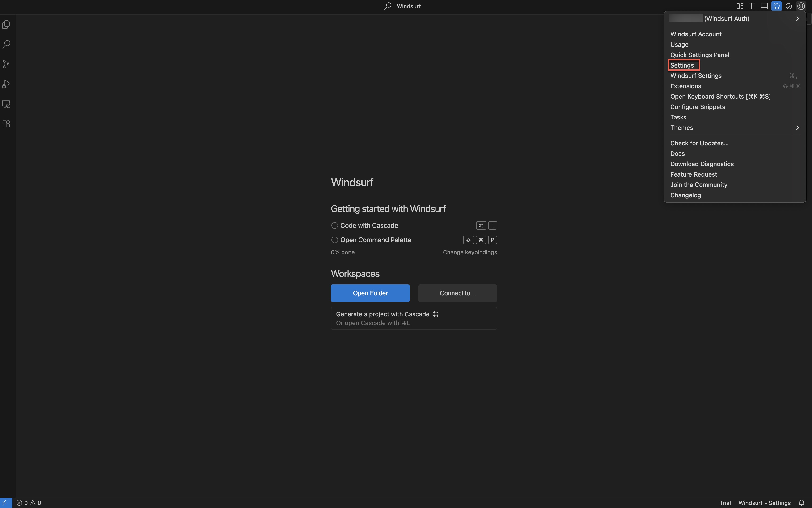Expand the Themes submenu arrow
This screenshot has height=508, width=812.
point(797,128)
